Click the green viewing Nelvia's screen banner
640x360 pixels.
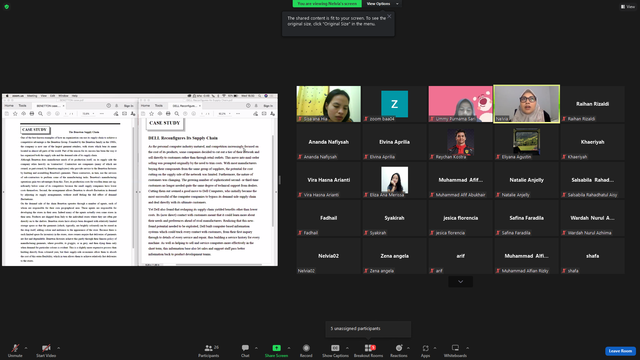327,4
